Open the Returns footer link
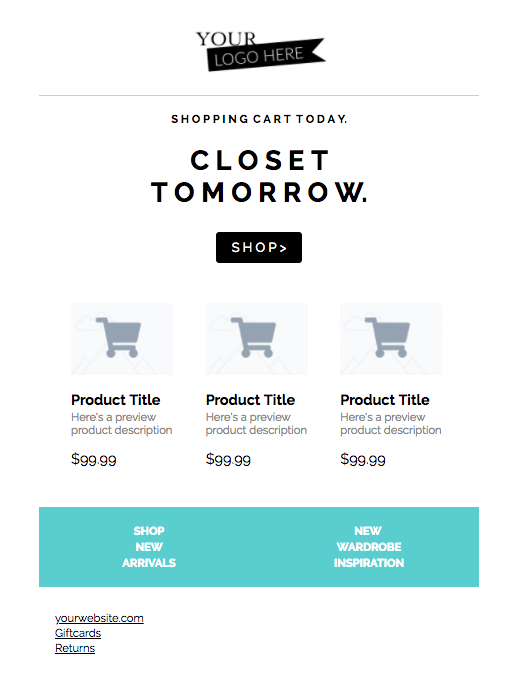 pyautogui.click(x=75, y=648)
